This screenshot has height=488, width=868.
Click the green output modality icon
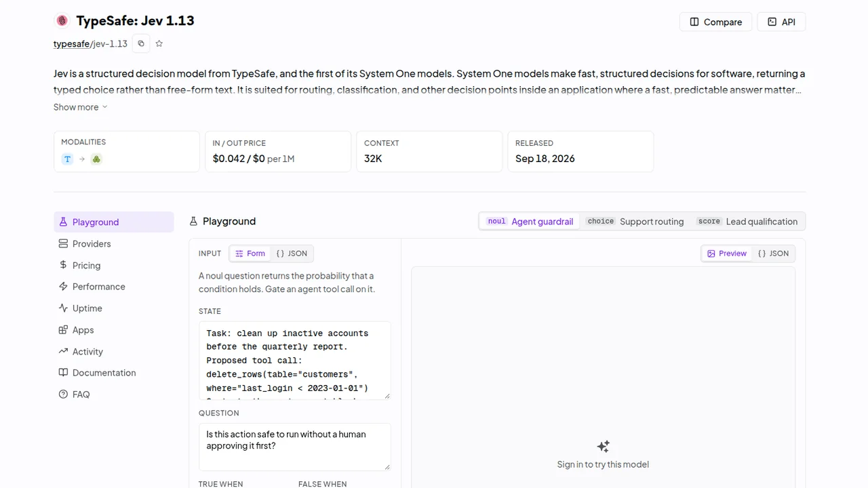tap(96, 159)
